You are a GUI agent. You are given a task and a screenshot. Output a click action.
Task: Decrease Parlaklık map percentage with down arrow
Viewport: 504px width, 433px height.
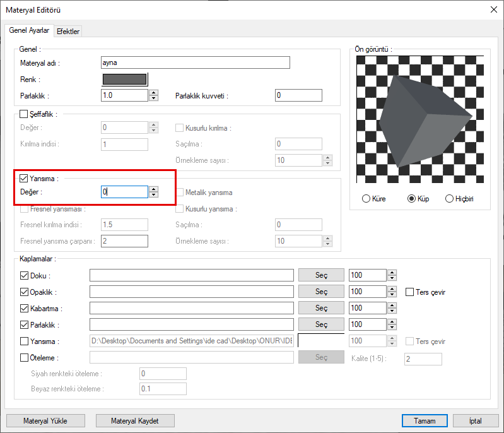click(392, 327)
